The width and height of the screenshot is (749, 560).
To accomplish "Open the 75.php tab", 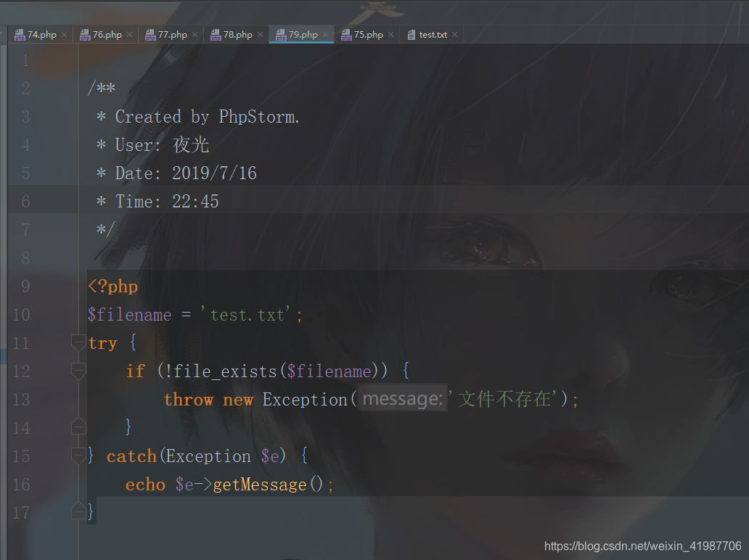I will click(x=368, y=34).
